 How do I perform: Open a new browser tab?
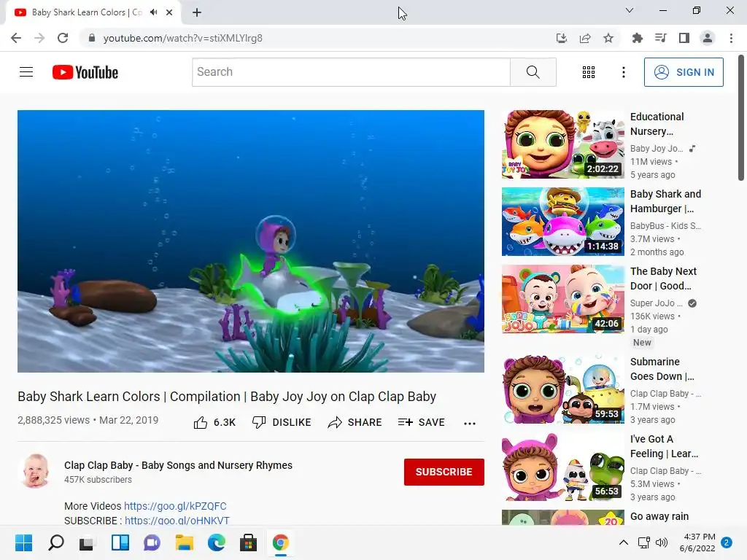click(x=197, y=12)
